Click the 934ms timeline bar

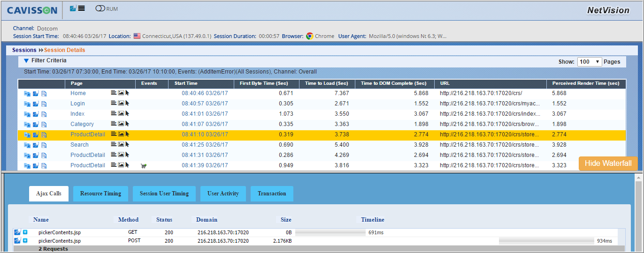click(546, 241)
